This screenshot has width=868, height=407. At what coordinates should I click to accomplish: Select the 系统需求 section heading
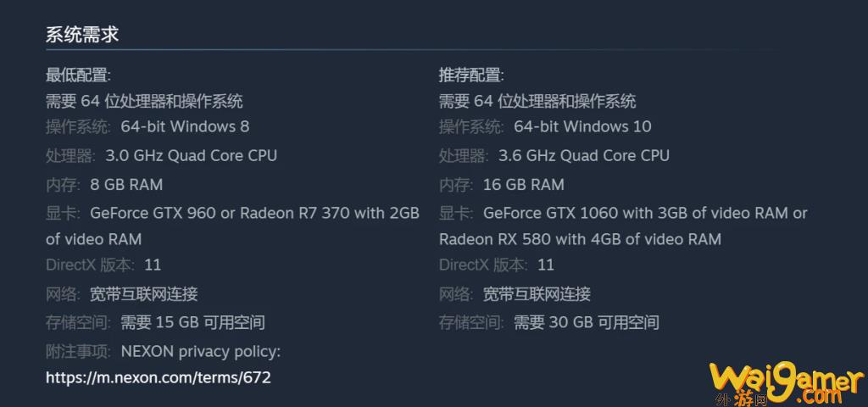(x=82, y=35)
